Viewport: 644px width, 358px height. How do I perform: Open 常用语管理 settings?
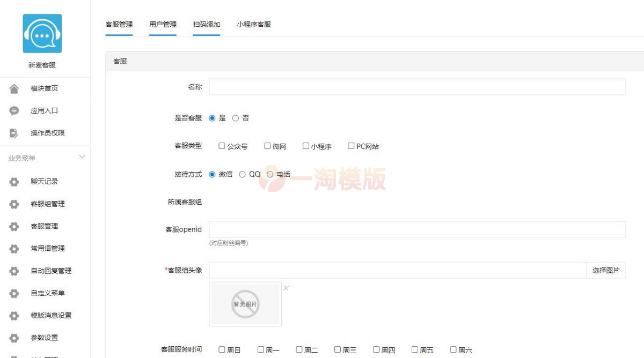click(47, 248)
